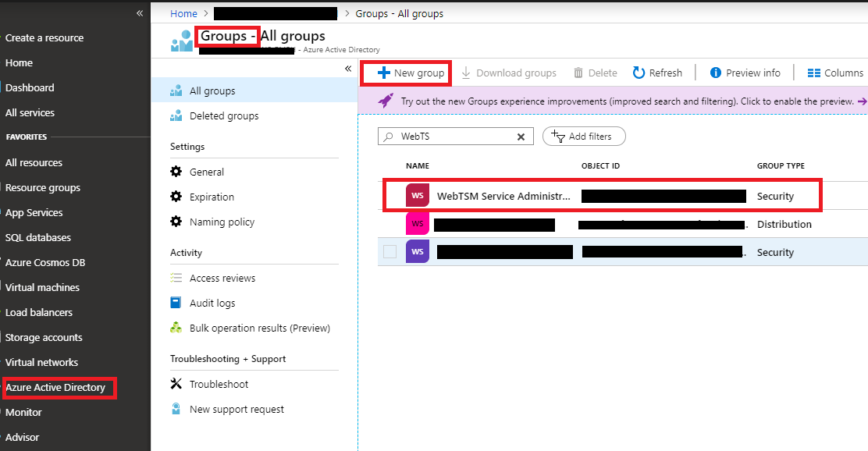Clear the WebTS search text
The width and height of the screenshot is (868, 451).
point(521,137)
